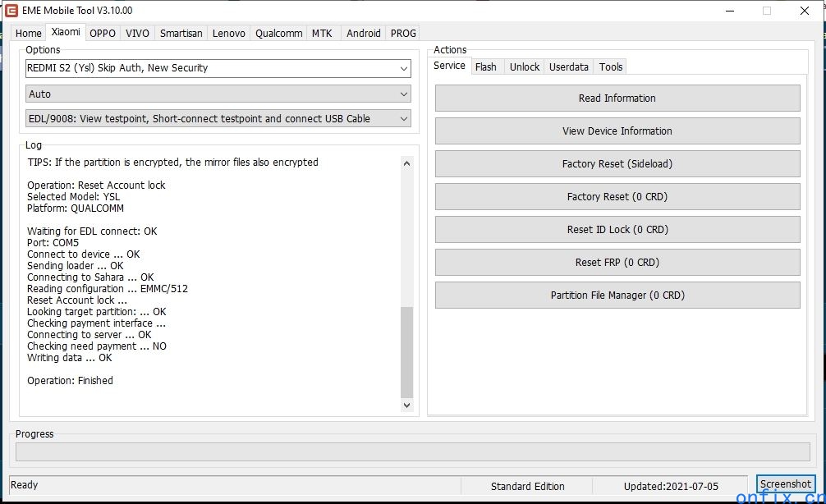Click 'Operation: Reset Account lock' log line
The height and width of the screenshot is (504, 826).
click(x=96, y=186)
